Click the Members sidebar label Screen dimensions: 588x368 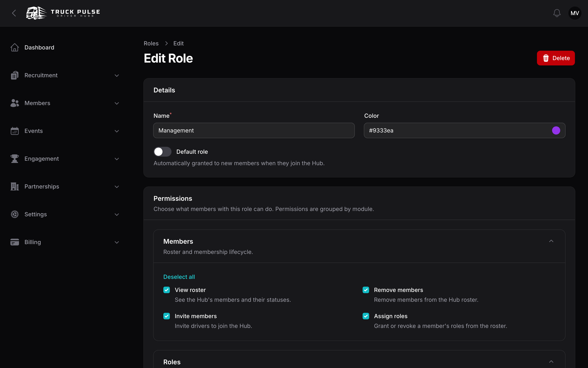coord(37,103)
